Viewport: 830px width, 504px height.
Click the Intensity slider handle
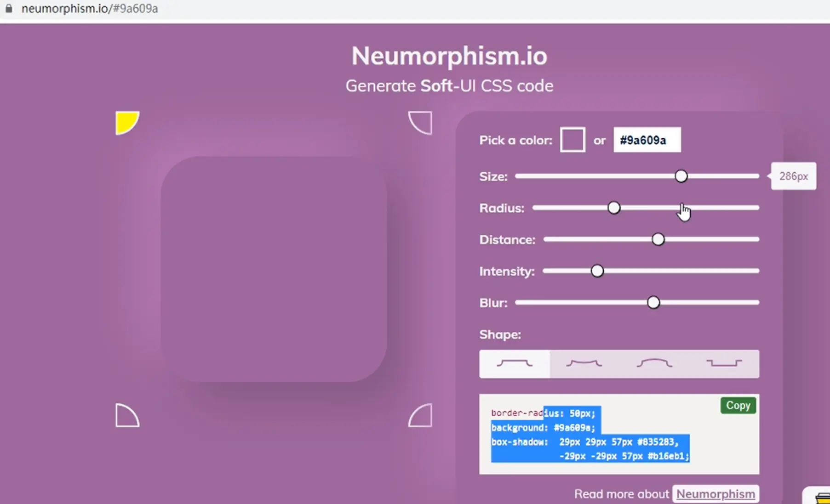[597, 271]
